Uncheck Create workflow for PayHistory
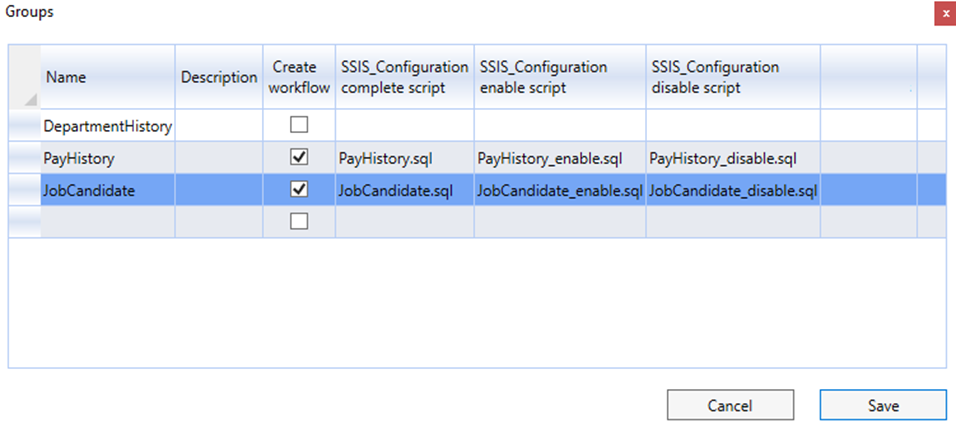The width and height of the screenshot is (956, 428). click(299, 158)
